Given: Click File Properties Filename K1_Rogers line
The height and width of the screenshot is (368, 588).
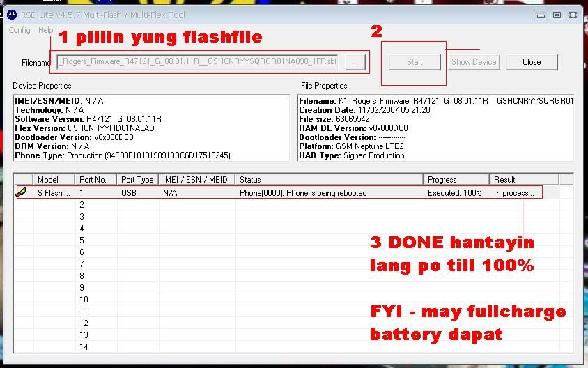Looking at the screenshot, I should [435, 101].
